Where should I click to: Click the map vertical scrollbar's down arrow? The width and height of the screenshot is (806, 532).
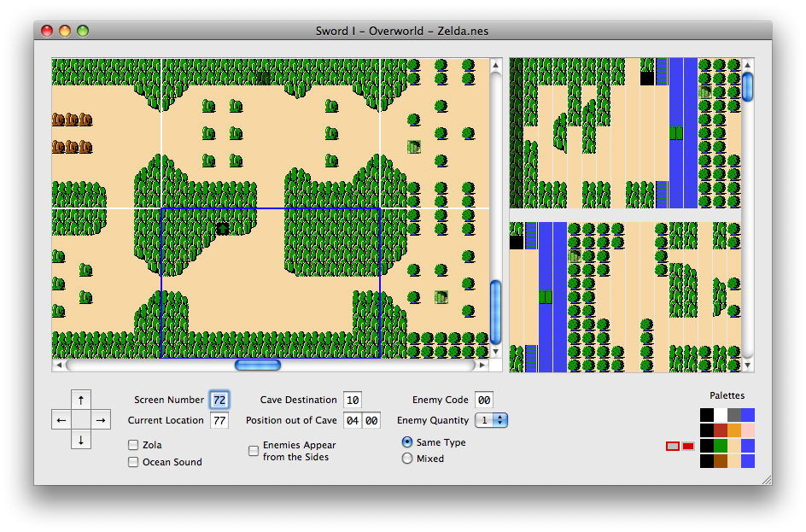click(495, 352)
